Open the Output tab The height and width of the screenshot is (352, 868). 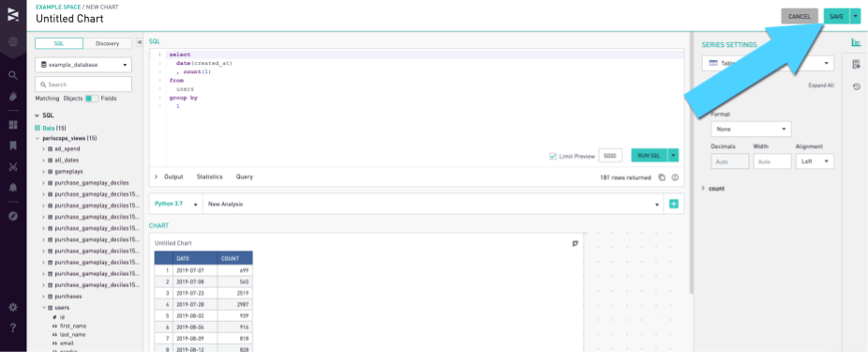(173, 176)
